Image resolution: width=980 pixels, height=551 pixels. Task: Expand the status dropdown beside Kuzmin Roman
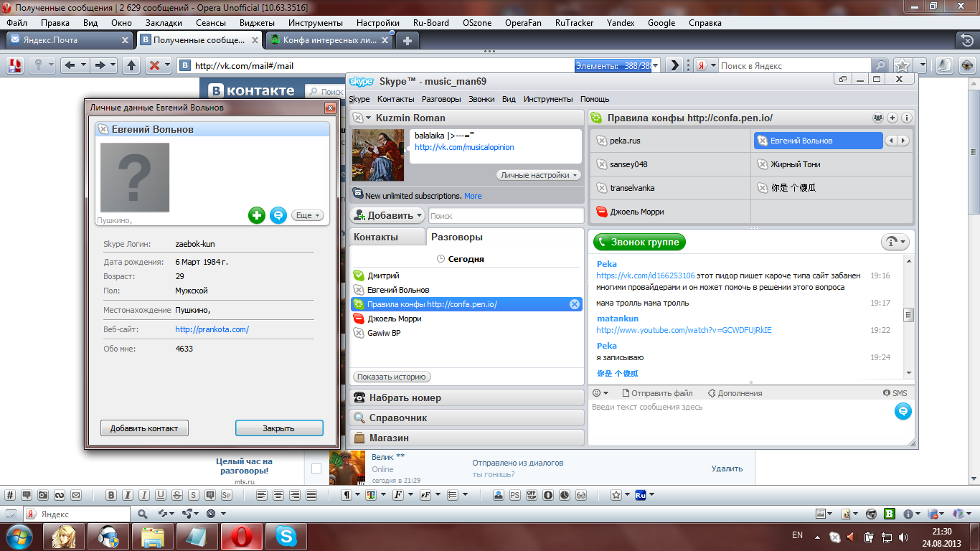click(369, 118)
